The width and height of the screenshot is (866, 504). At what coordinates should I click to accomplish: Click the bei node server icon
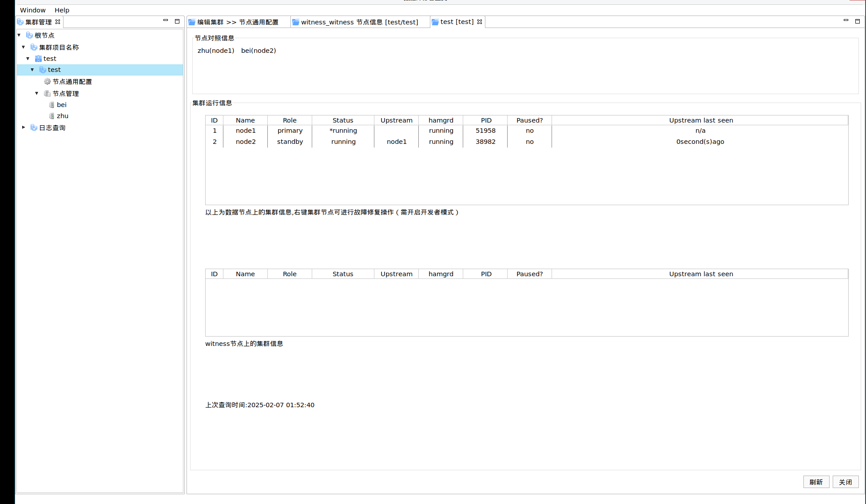(52, 105)
